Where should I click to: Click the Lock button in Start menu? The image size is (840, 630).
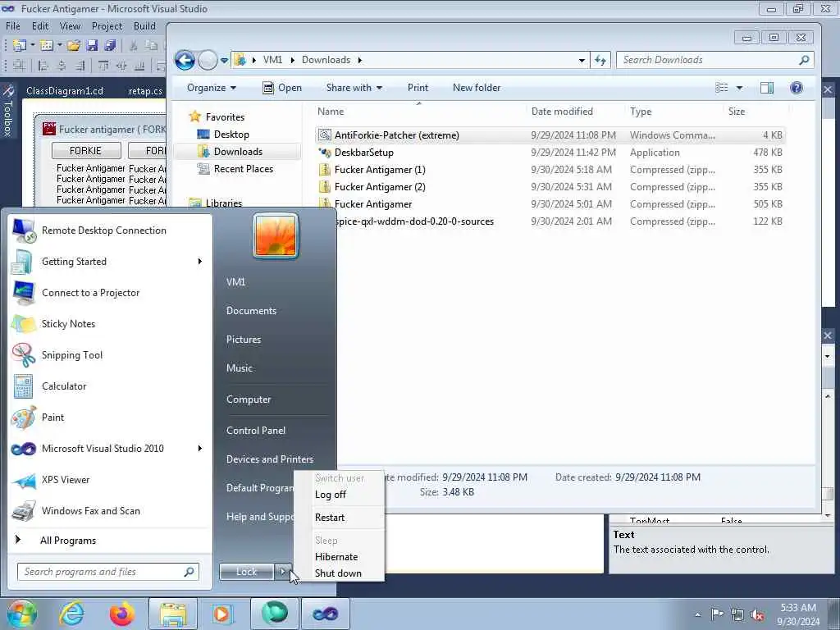246,572
